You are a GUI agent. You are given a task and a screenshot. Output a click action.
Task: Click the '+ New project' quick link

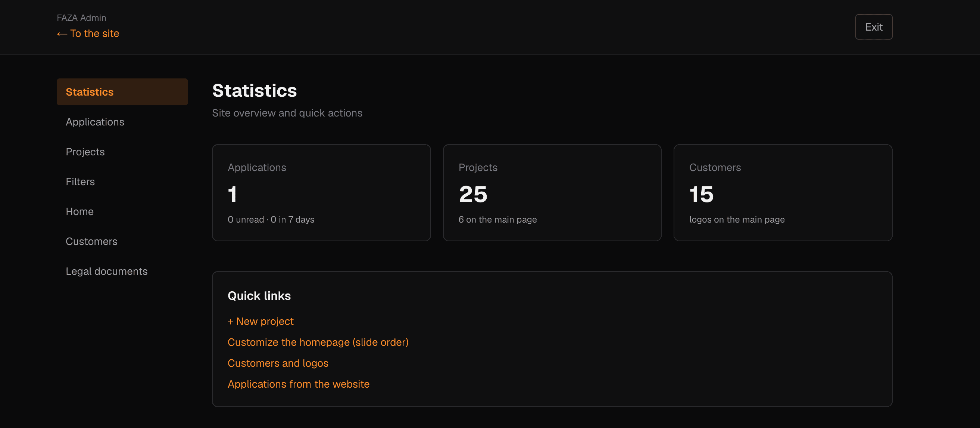point(260,322)
